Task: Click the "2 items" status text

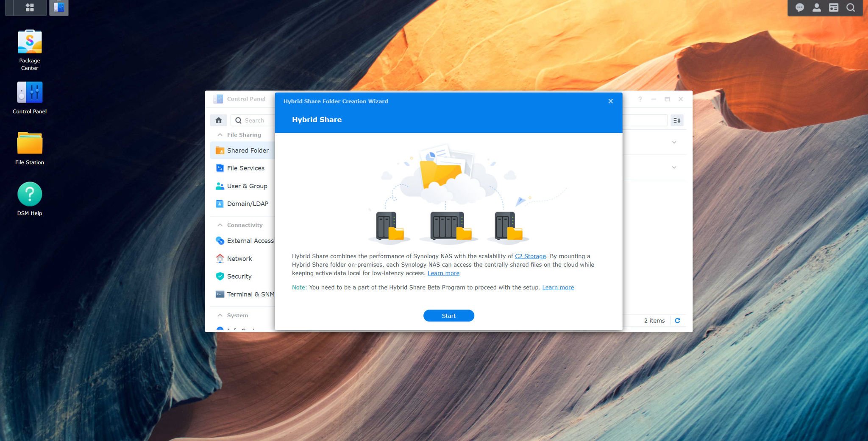Action: [x=654, y=321]
